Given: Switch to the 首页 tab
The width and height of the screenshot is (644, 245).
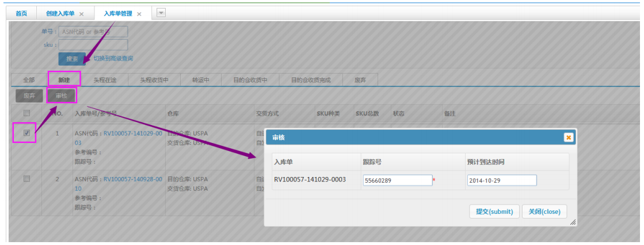Looking at the screenshot, I should click(x=21, y=13).
